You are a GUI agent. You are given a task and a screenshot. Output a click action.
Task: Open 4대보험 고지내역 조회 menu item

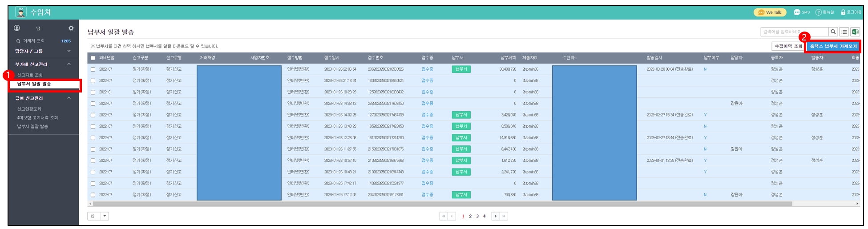[37, 118]
